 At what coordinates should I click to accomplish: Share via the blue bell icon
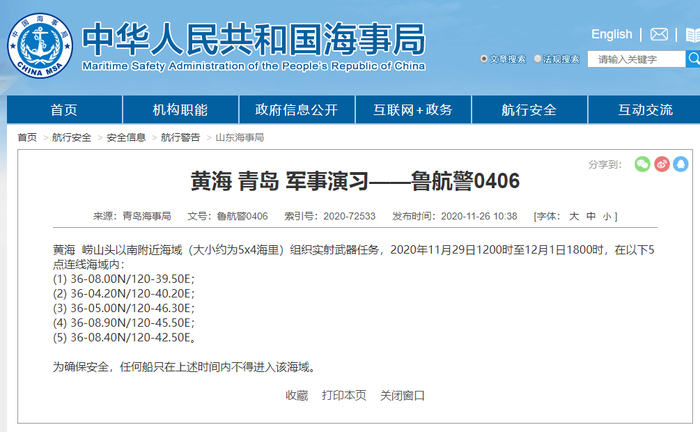point(681,164)
